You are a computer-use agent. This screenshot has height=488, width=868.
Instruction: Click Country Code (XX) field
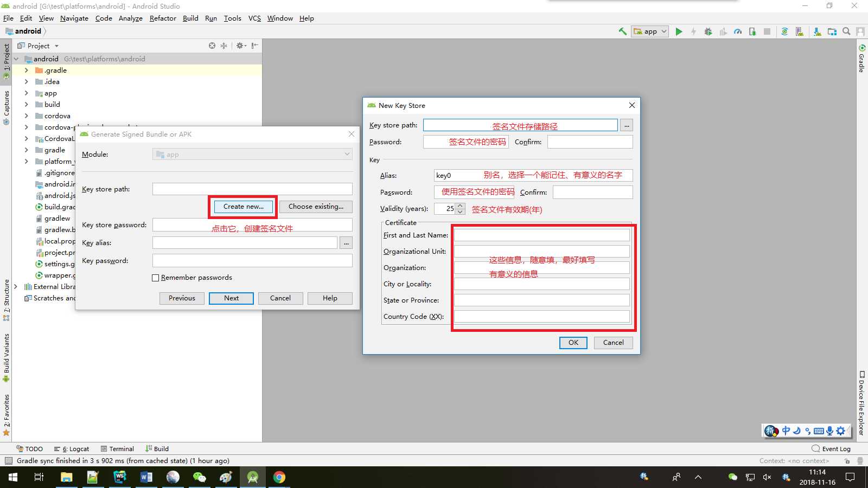[x=541, y=317]
